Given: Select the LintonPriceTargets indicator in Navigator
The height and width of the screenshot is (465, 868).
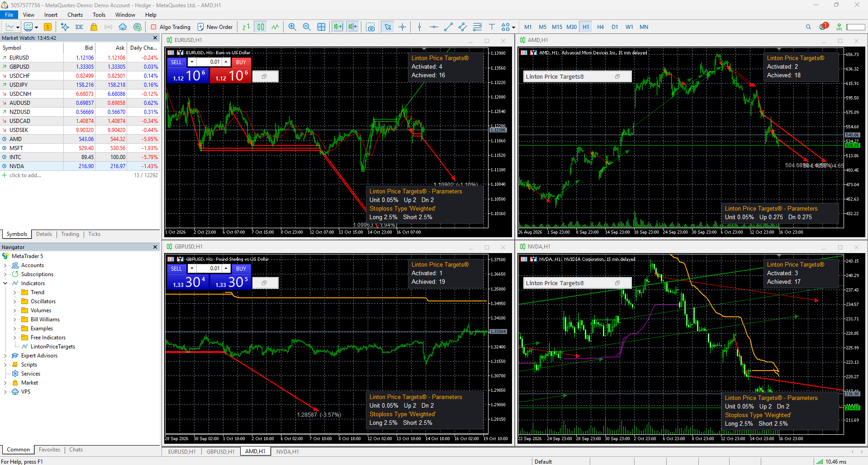Looking at the screenshot, I should [x=53, y=347].
